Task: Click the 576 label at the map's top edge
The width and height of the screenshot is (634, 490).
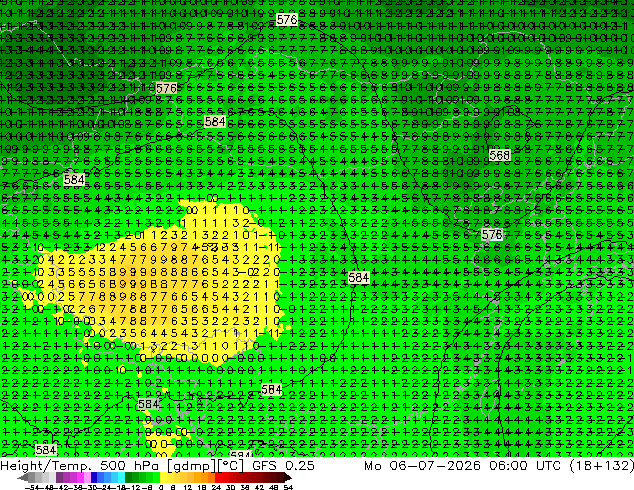Action: 287,19
